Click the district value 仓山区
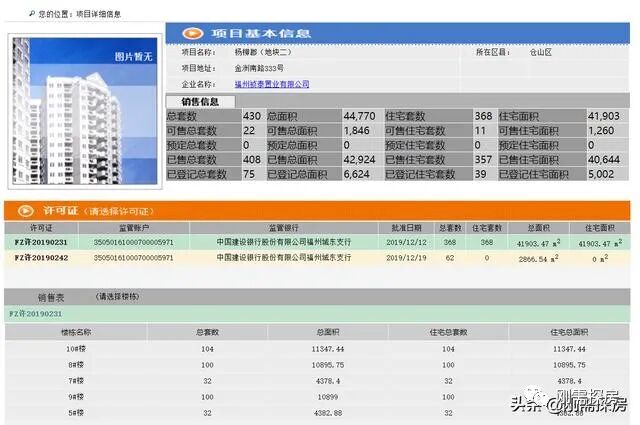 [540, 52]
